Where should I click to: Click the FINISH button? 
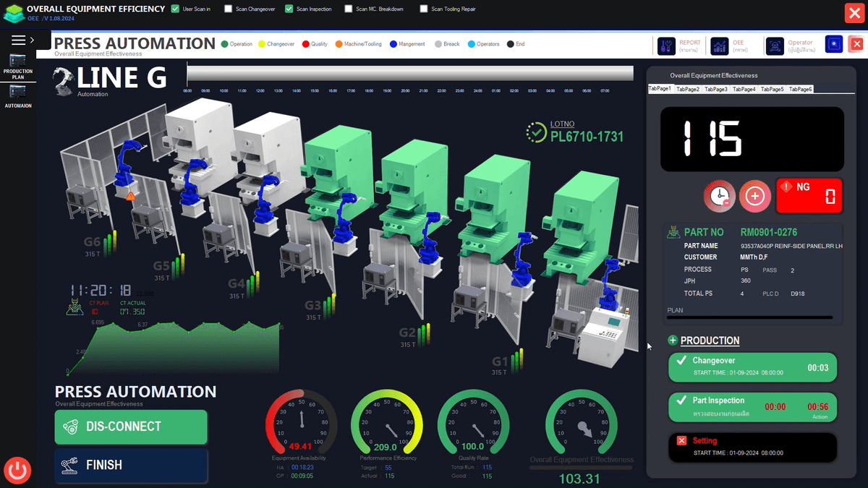(x=131, y=466)
